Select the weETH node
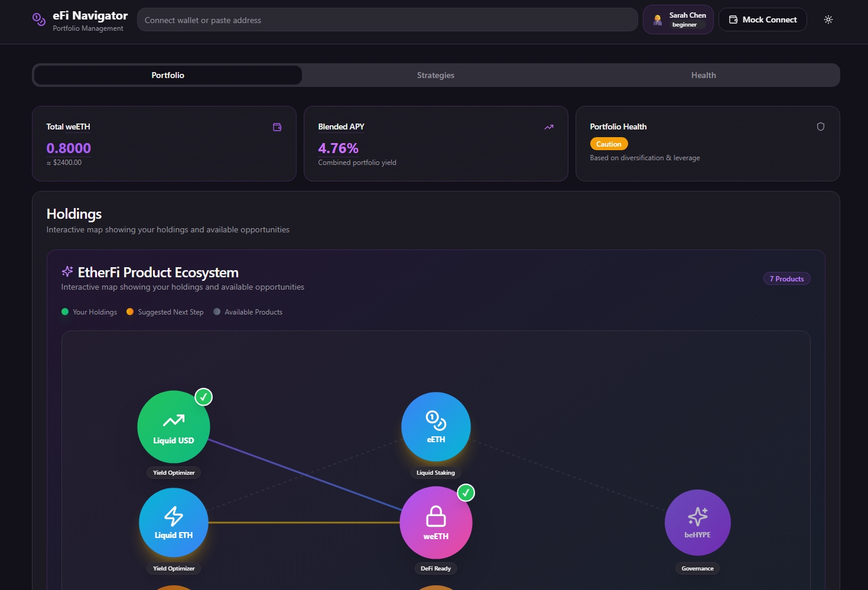Screen dimensions: 868x590 pyautogui.click(x=436, y=523)
